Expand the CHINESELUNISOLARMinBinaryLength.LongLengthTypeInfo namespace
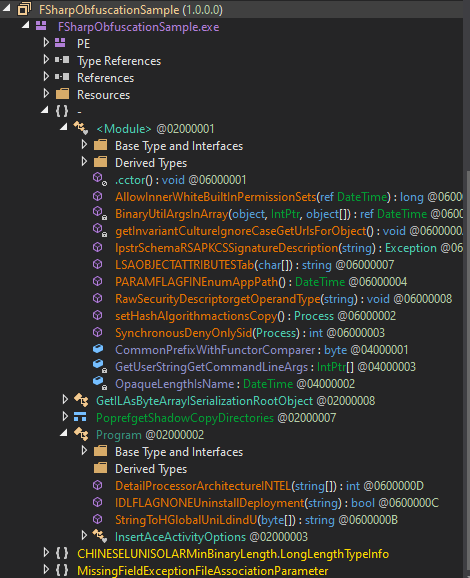 tap(46, 552)
